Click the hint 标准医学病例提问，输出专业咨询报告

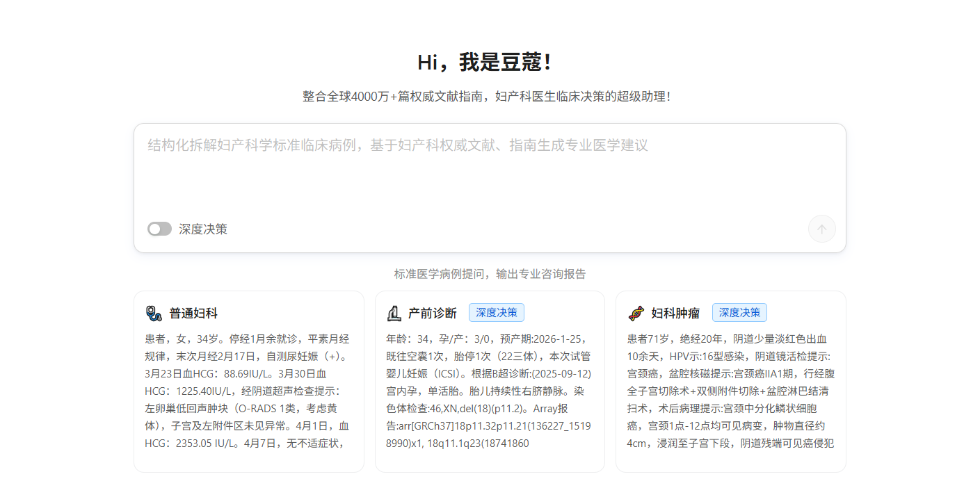(x=490, y=274)
